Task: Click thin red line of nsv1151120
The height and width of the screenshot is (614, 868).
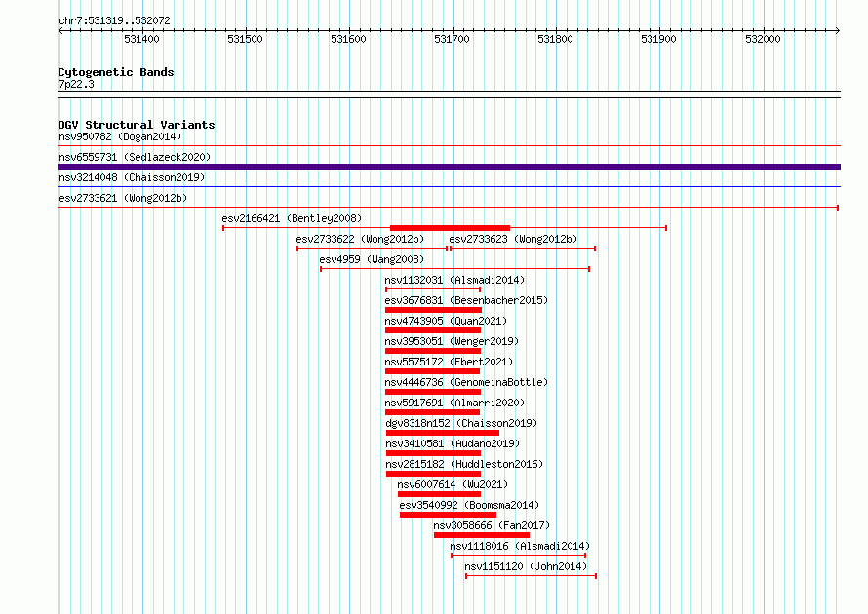Action: pyautogui.click(x=531, y=576)
